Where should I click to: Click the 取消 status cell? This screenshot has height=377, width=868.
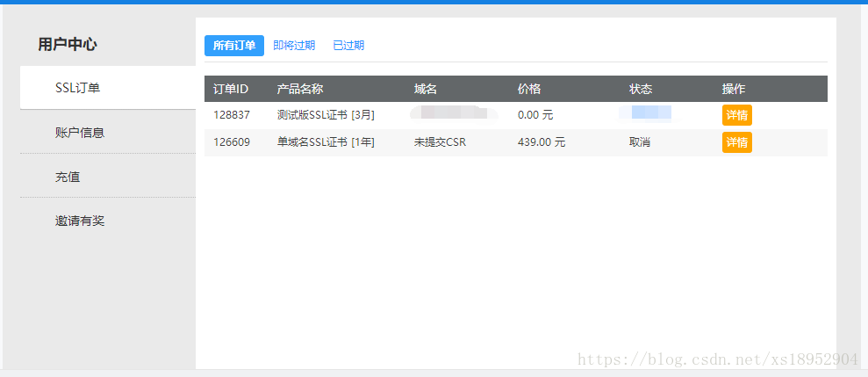(640, 142)
